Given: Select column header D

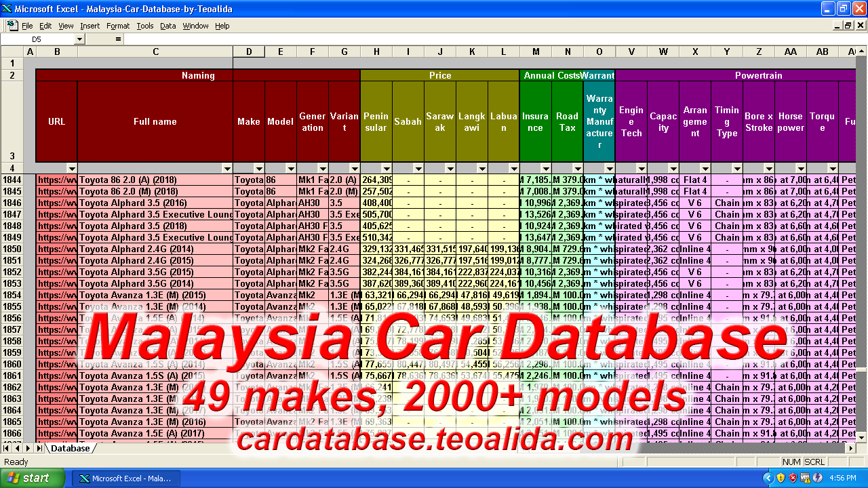Looking at the screenshot, I should point(249,52).
